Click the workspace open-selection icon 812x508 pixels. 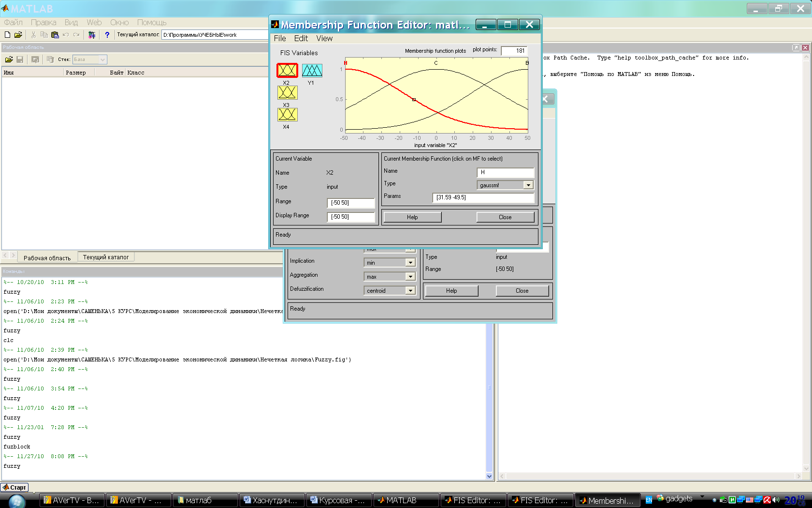point(35,60)
